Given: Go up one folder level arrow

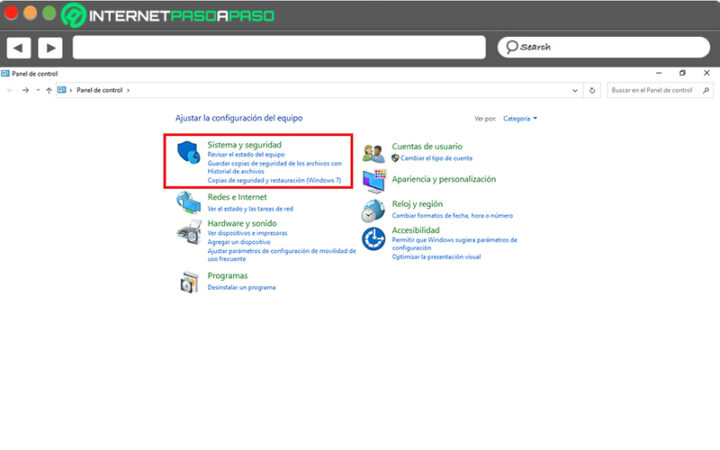Looking at the screenshot, I should pyautogui.click(x=49, y=90).
